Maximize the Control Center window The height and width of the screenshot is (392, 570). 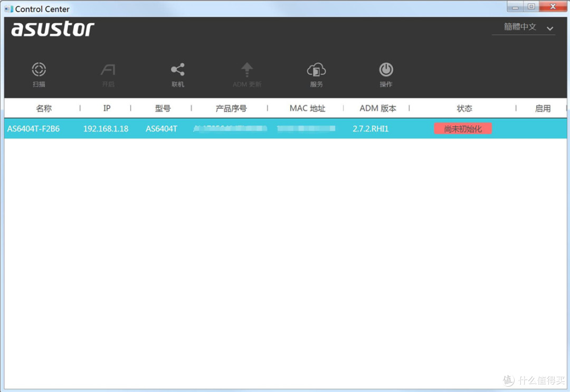coord(531,7)
